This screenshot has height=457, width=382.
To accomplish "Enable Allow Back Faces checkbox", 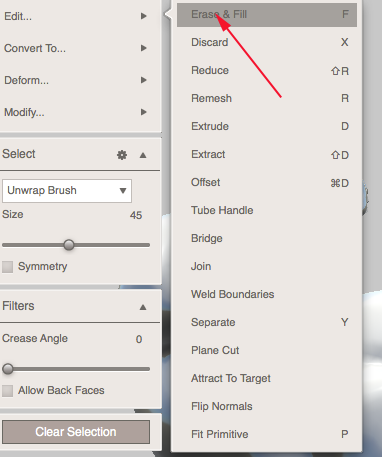I will pyautogui.click(x=8, y=391).
